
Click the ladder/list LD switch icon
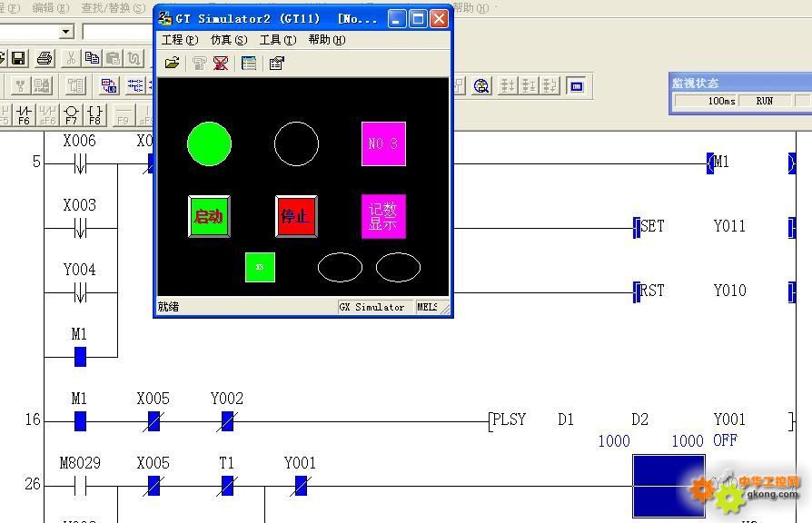point(109,86)
